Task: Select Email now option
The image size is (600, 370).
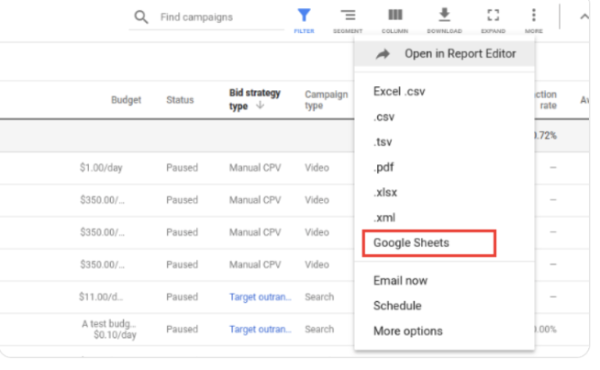Action: 400,281
